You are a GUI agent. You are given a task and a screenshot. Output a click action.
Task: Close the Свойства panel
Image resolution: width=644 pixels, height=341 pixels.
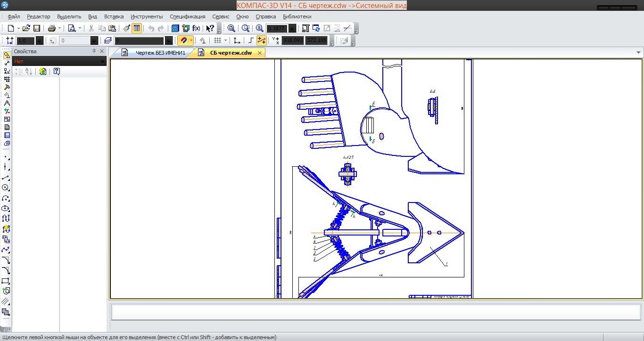point(102,51)
